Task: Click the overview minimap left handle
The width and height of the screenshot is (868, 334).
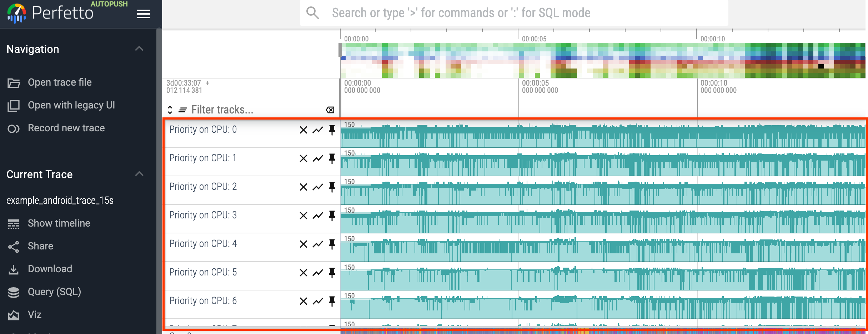Action: point(340,50)
